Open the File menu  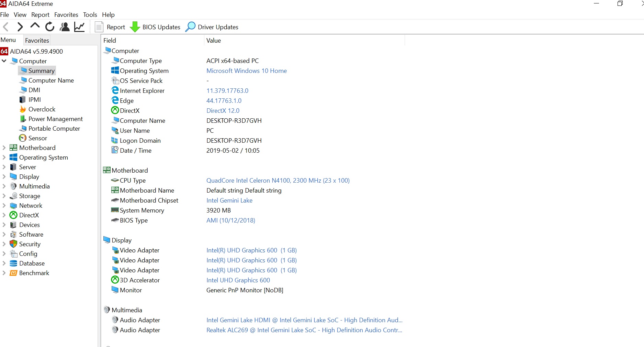pos(4,15)
